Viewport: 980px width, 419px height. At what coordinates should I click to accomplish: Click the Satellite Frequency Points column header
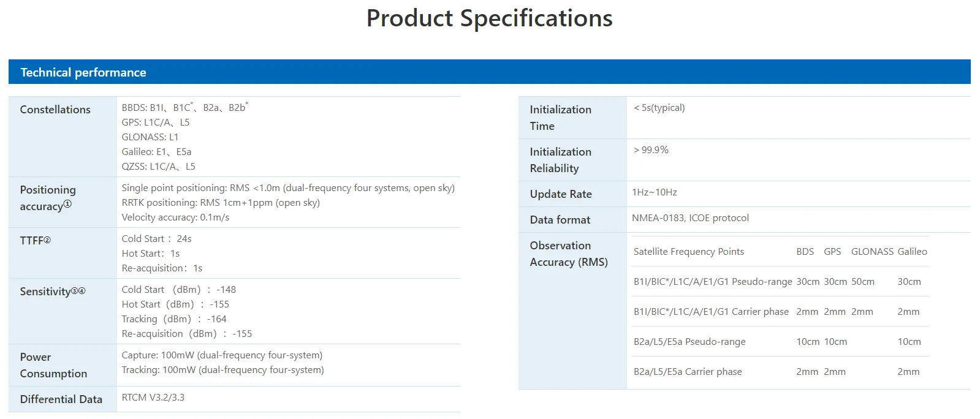[x=688, y=252]
